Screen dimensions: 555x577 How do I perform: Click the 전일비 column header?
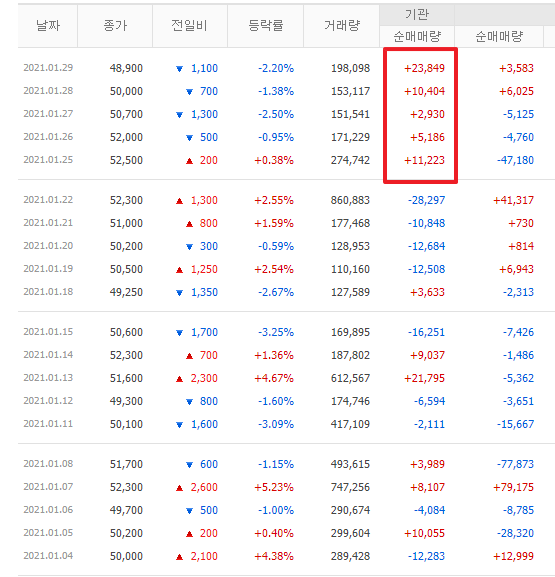pos(190,26)
